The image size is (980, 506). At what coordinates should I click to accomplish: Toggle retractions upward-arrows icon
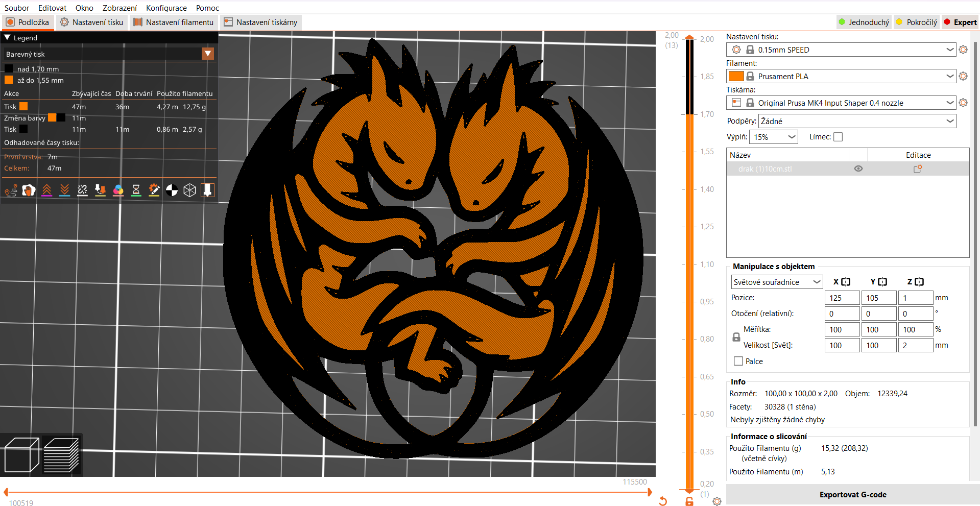pos(46,190)
